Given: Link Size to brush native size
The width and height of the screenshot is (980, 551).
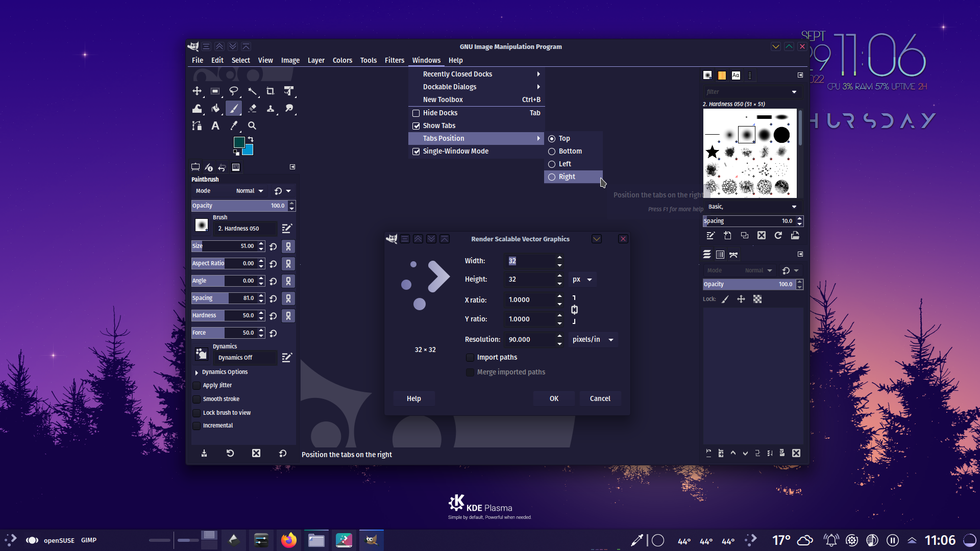Looking at the screenshot, I should pyautogui.click(x=288, y=246).
